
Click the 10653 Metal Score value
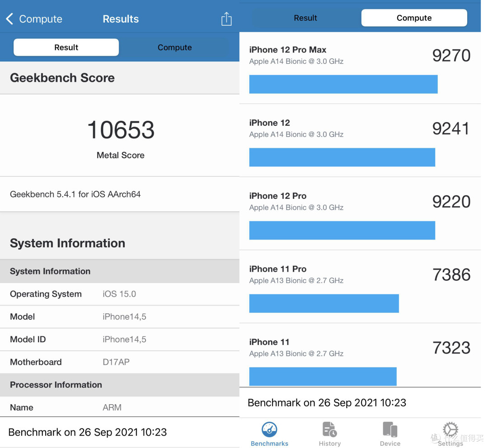tap(121, 130)
